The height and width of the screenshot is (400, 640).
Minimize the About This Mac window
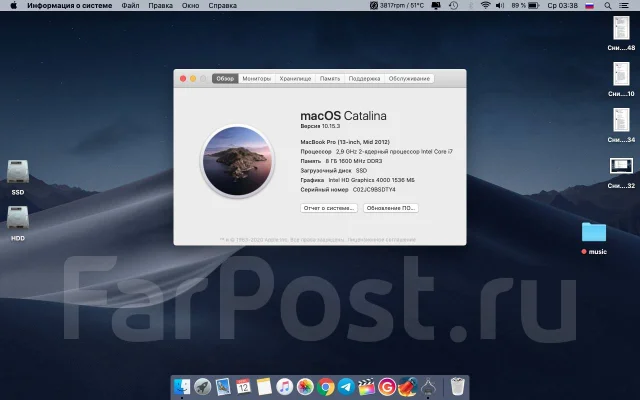click(x=193, y=78)
